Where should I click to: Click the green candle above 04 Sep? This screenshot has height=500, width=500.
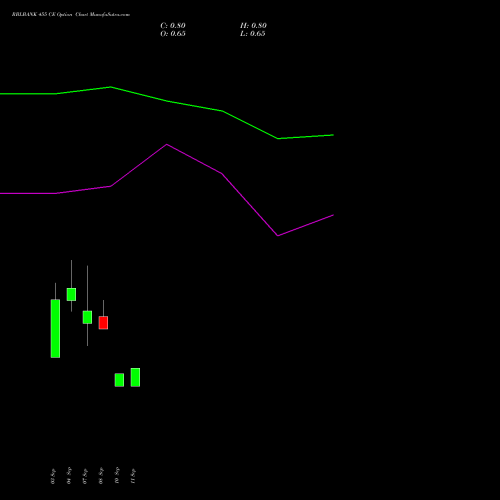click(71, 294)
